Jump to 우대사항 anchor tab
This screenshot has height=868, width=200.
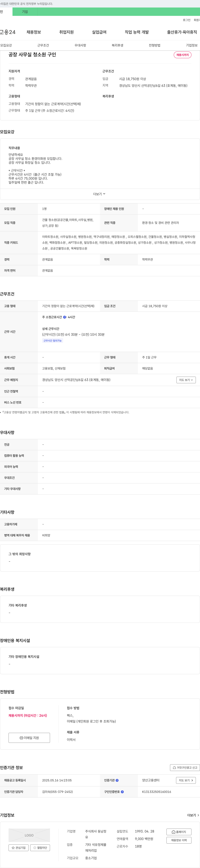click(x=80, y=45)
